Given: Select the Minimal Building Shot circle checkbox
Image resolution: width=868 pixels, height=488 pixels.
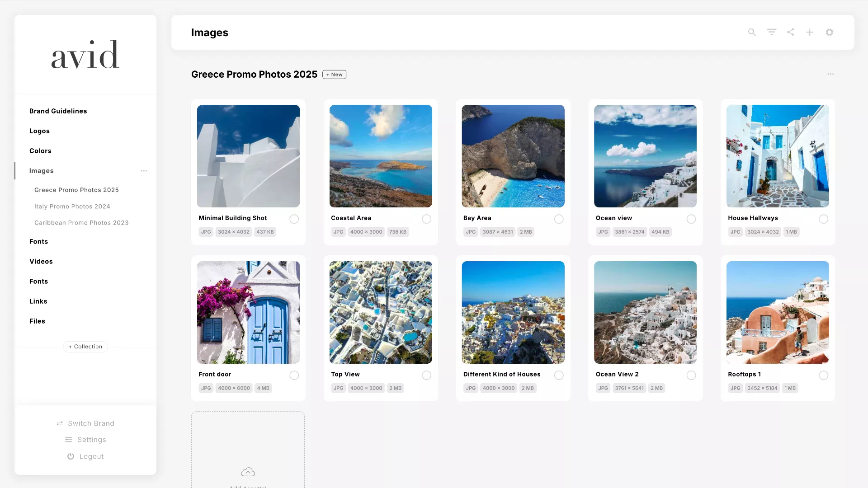Looking at the screenshot, I should 294,219.
